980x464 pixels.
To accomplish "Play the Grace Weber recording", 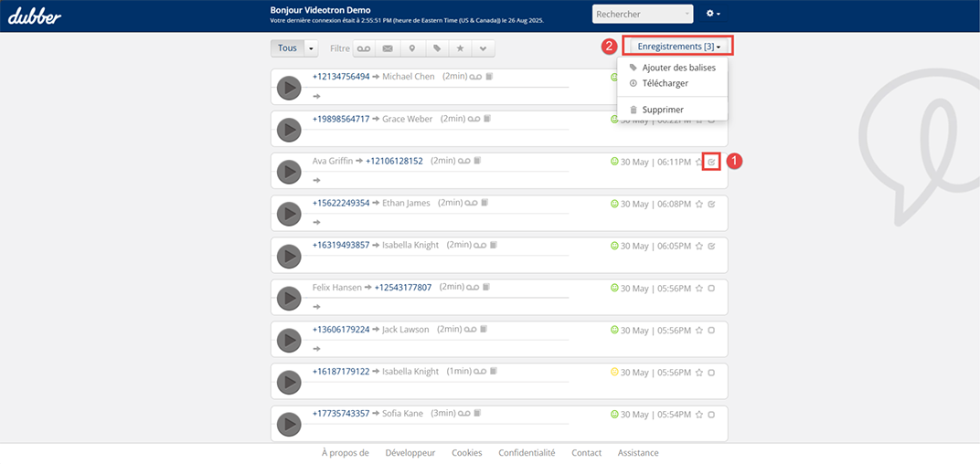I will (289, 130).
